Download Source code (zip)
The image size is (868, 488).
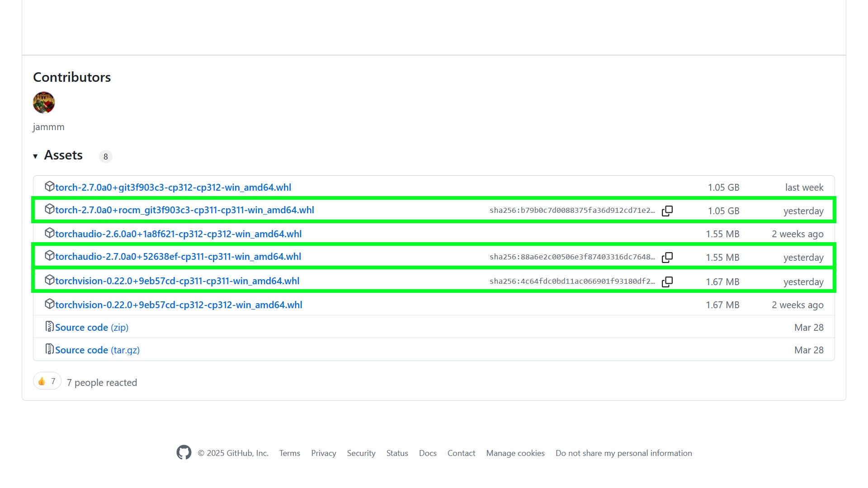tap(92, 328)
